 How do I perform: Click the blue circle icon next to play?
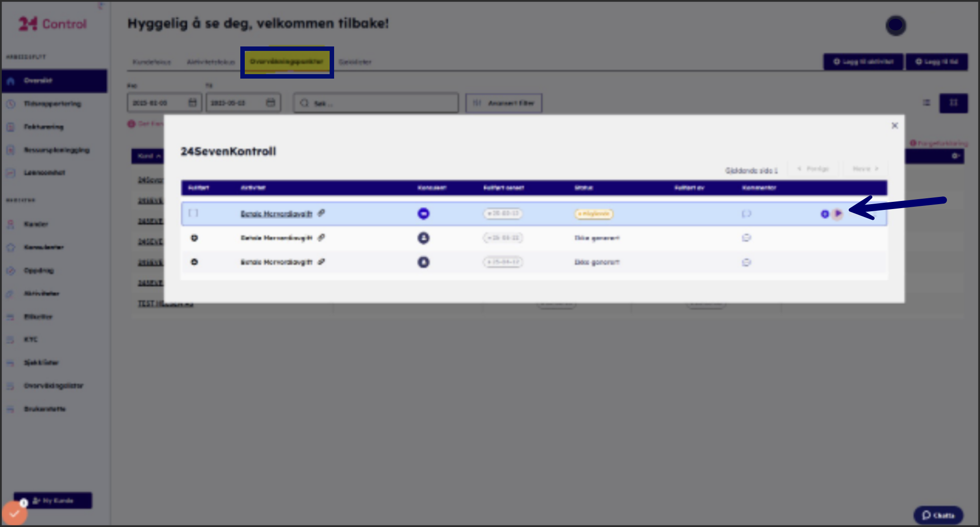coord(825,214)
